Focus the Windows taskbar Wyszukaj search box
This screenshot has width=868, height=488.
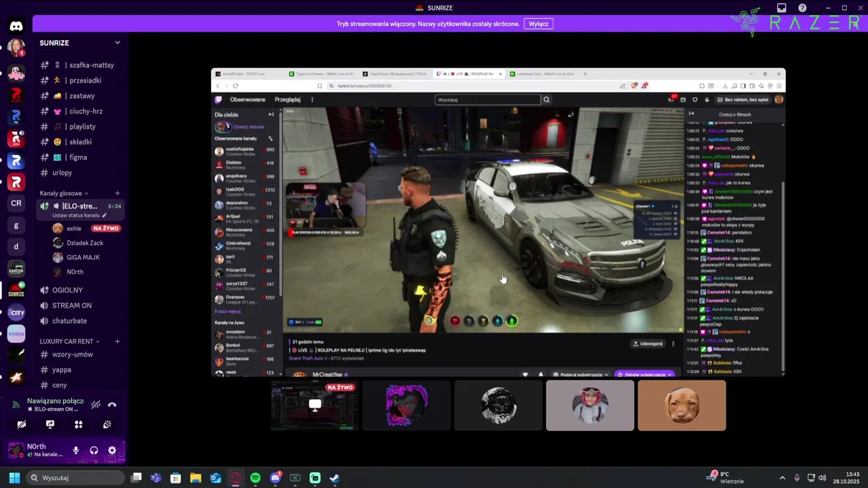click(75, 478)
